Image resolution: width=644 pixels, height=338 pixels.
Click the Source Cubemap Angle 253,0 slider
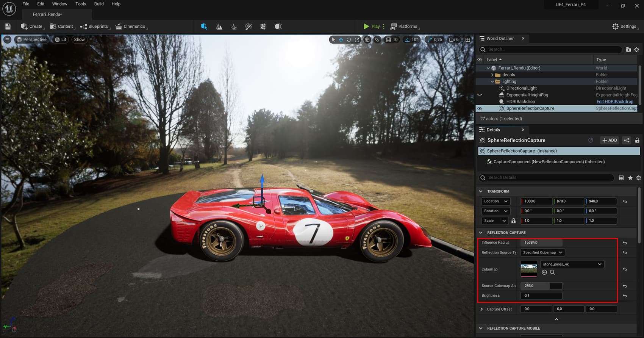click(541, 286)
